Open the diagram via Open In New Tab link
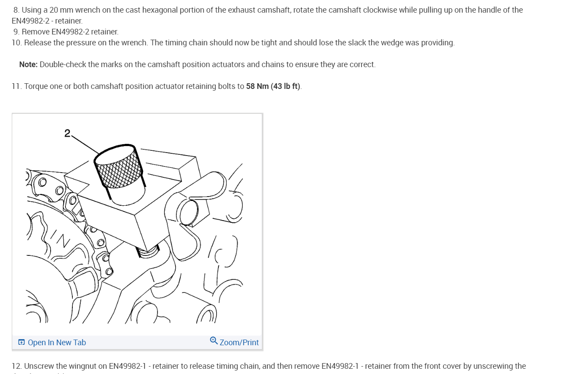Image resolution: width=588 pixels, height=374 pixels. (x=52, y=343)
